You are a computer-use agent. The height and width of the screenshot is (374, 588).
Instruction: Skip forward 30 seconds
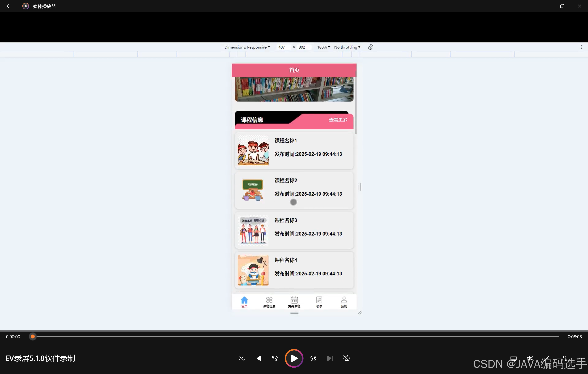click(x=313, y=358)
